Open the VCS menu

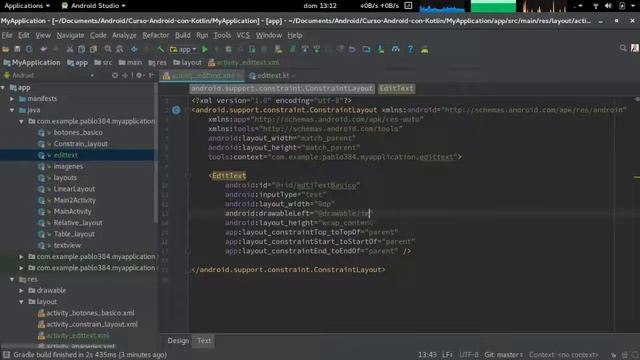pos(243,36)
